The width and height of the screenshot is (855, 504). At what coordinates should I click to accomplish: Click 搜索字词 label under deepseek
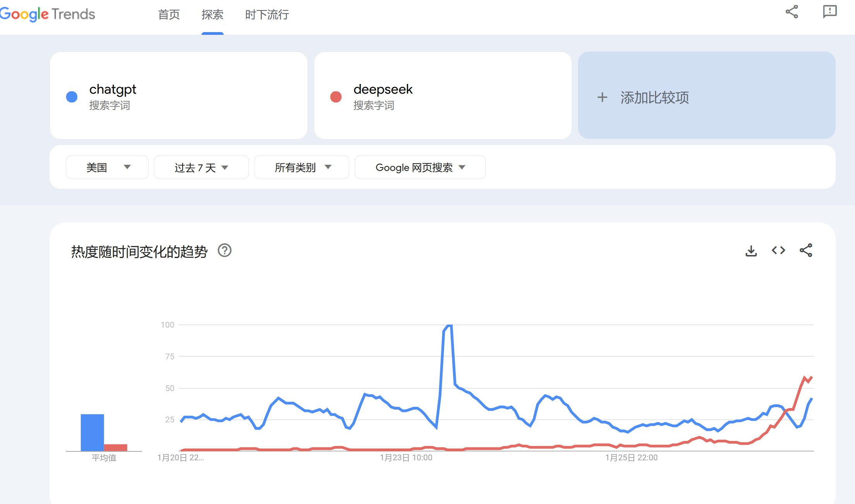(374, 105)
